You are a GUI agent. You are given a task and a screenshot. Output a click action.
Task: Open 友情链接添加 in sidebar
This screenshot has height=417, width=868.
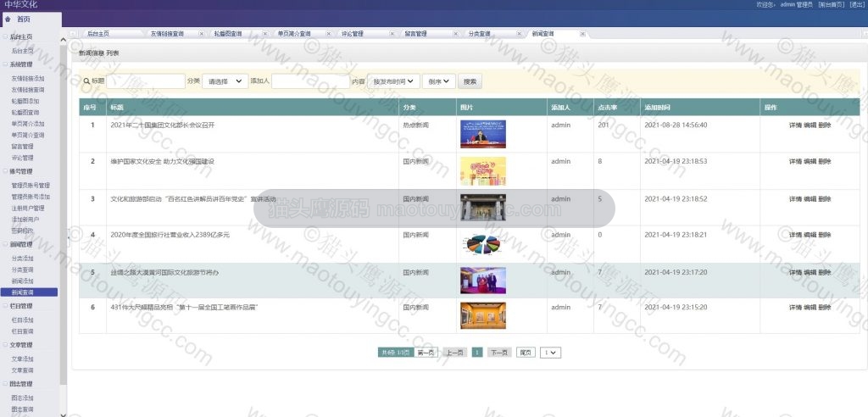pos(28,79)
